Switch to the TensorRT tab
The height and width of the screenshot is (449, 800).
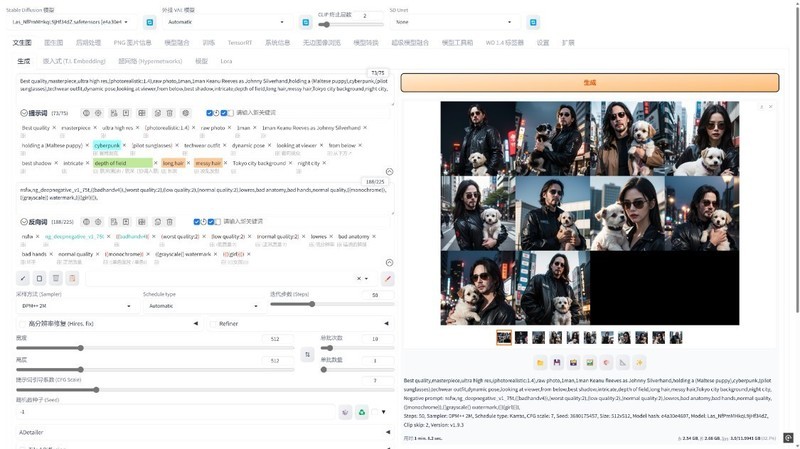(240, 43)
